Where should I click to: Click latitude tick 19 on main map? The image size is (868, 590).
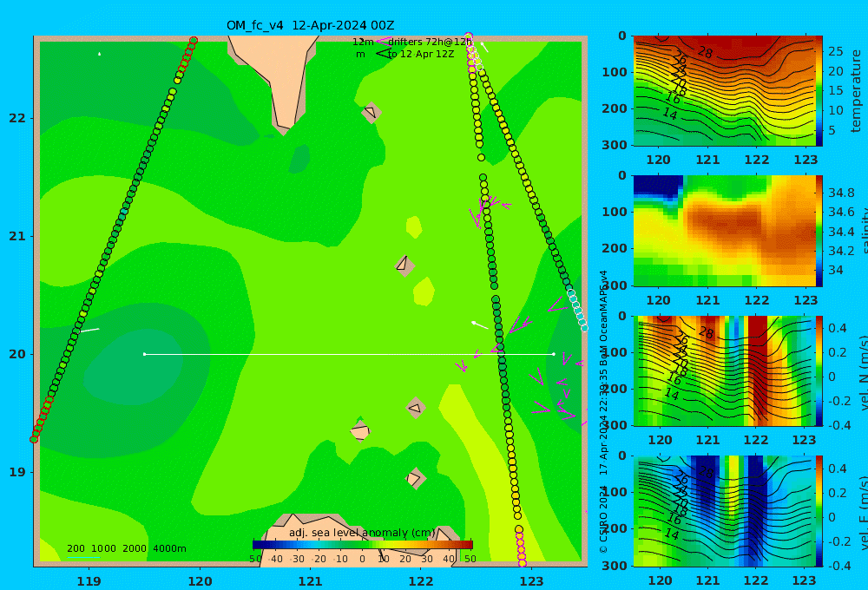[17, 472]
